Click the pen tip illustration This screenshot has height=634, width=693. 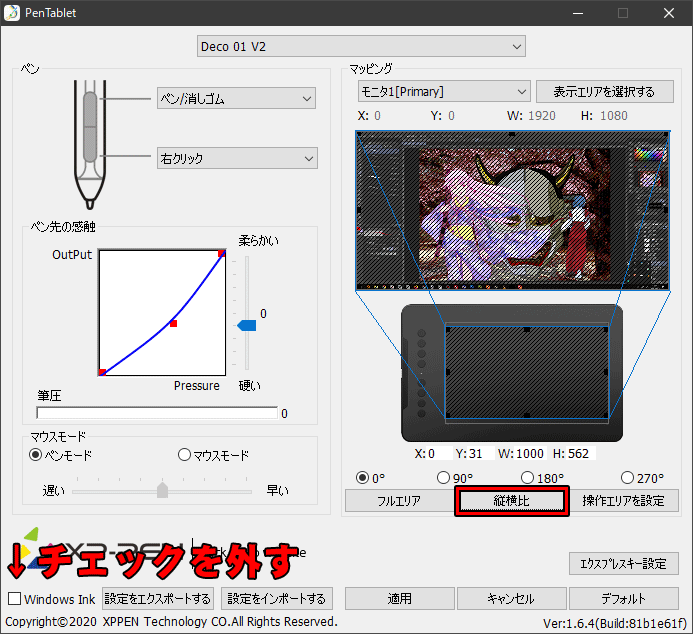pos(90,204)
